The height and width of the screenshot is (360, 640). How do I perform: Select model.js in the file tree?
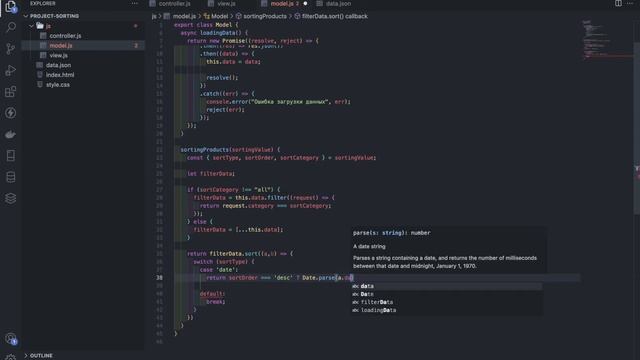click(61, 46)
